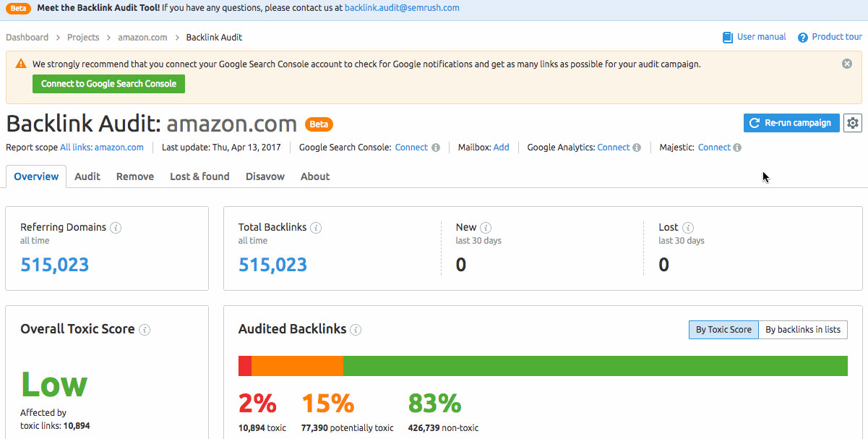Click info icon next to Lost backlinks
The width and height of the screenshot is (868, 439).
point(688,227)
